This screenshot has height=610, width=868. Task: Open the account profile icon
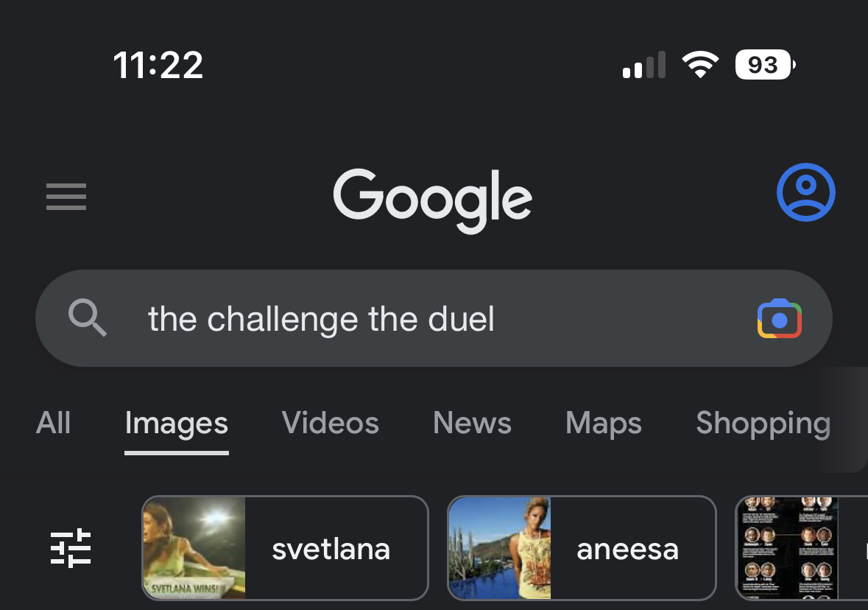806,192
